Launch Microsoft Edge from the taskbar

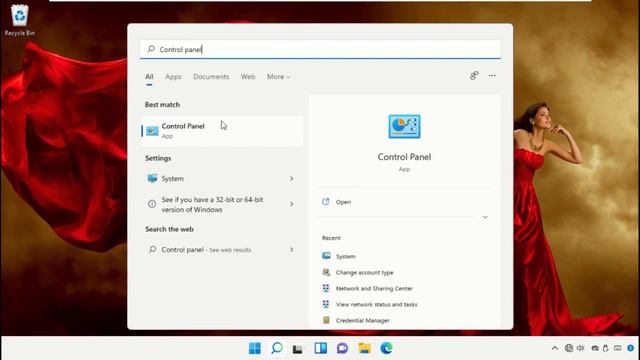coord(386,348)
